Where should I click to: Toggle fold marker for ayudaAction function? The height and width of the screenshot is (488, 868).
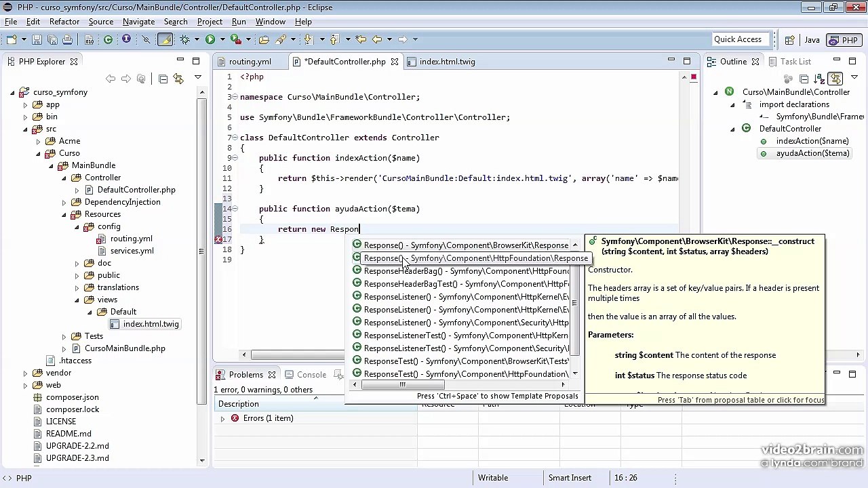tap(235, 209)
